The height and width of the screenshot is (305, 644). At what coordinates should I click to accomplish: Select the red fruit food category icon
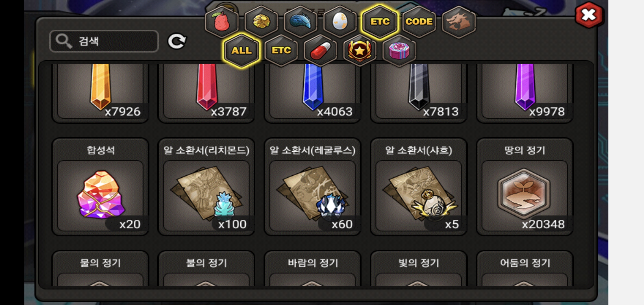(x=222, y=22)
